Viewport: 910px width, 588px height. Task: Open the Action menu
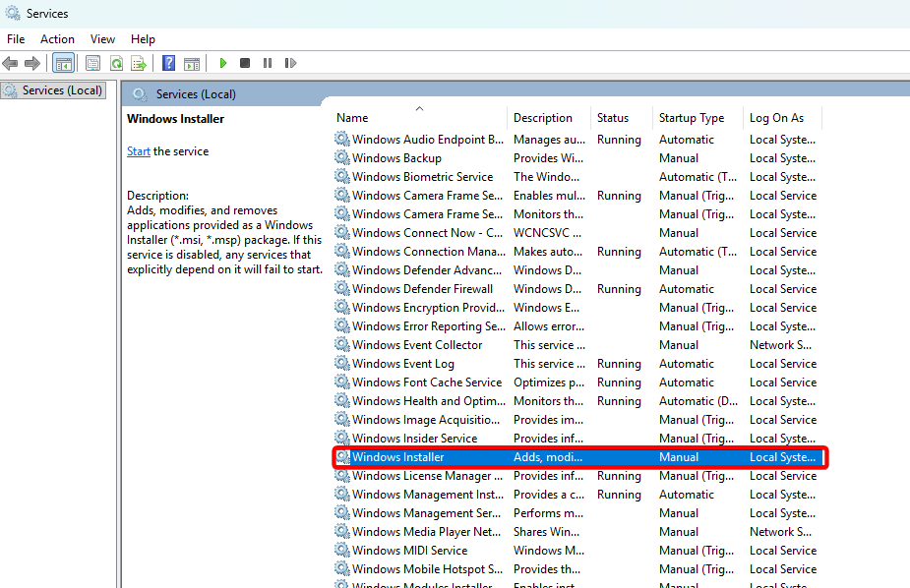coord(57,39)
